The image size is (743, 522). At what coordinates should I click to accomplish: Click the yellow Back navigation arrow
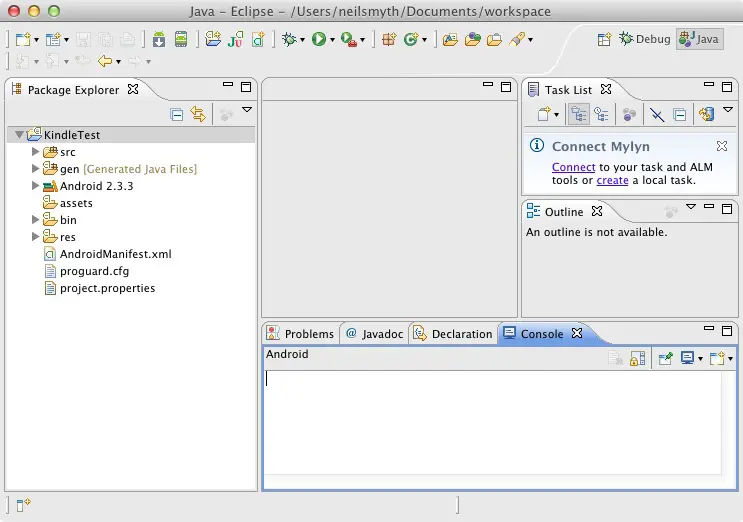tap(105, 61)
